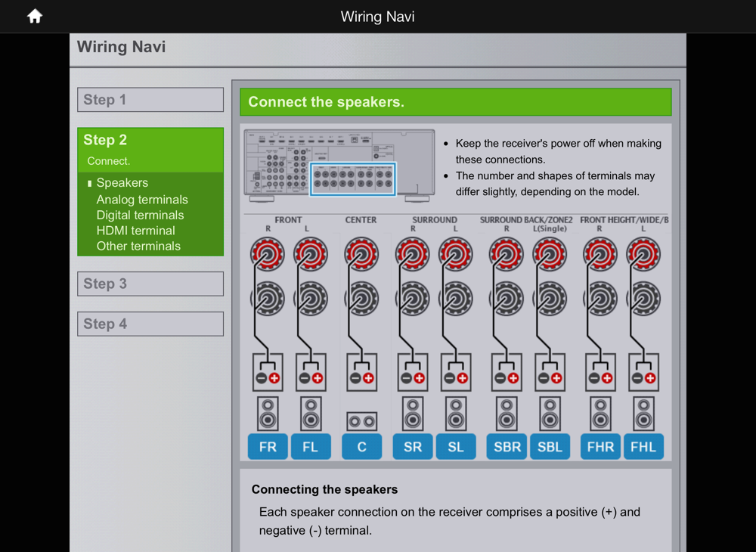Click the speaker icon above SR
This screenshot has width=756, height=552.
pos(413,414)
